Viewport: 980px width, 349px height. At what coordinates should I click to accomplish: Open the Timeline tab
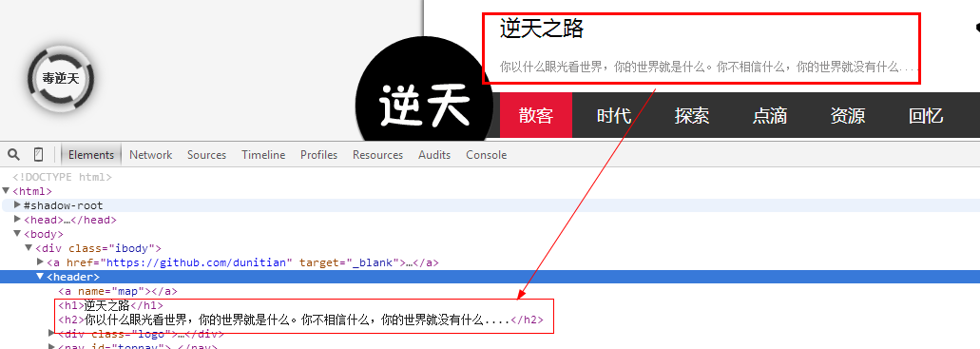click(263, 154)
